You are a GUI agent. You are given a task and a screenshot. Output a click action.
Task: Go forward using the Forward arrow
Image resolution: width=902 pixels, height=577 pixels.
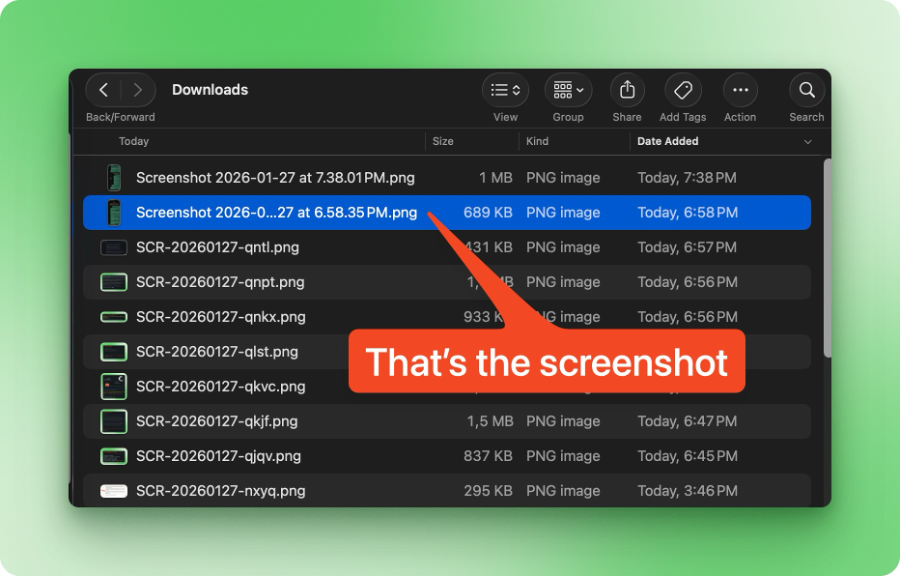click(x=137, y=89)
